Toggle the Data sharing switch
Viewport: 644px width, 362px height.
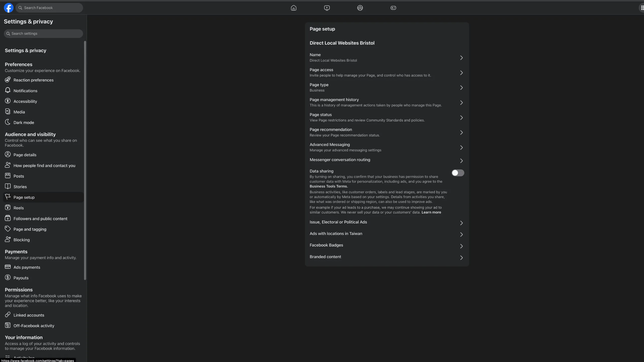[x=458, y=173]
